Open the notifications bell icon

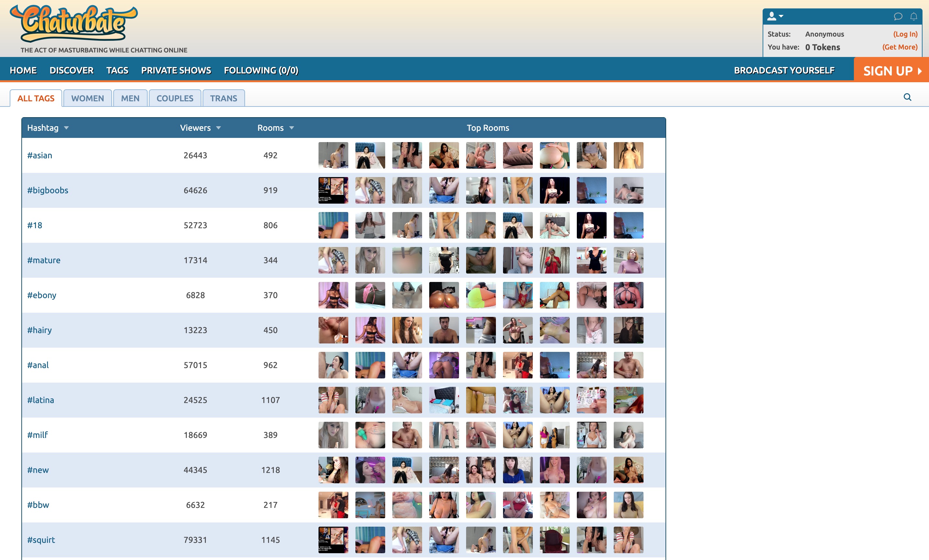click(x=913, y=17)
